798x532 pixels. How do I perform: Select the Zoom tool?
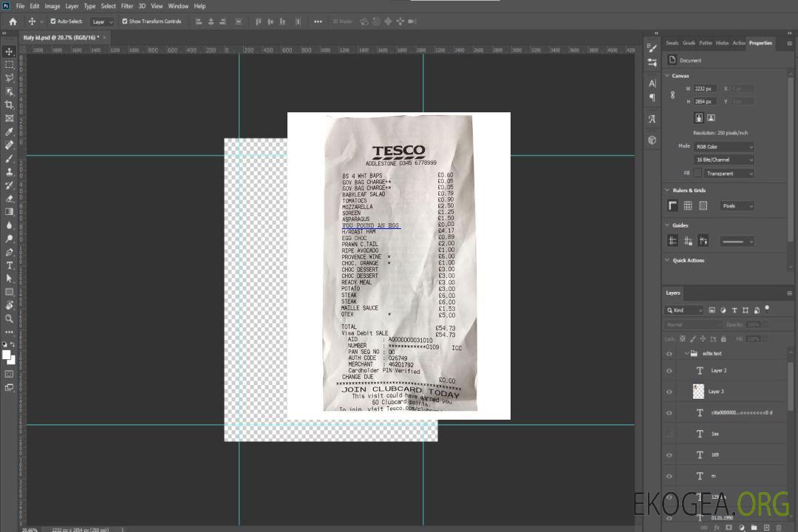[9, 318]
